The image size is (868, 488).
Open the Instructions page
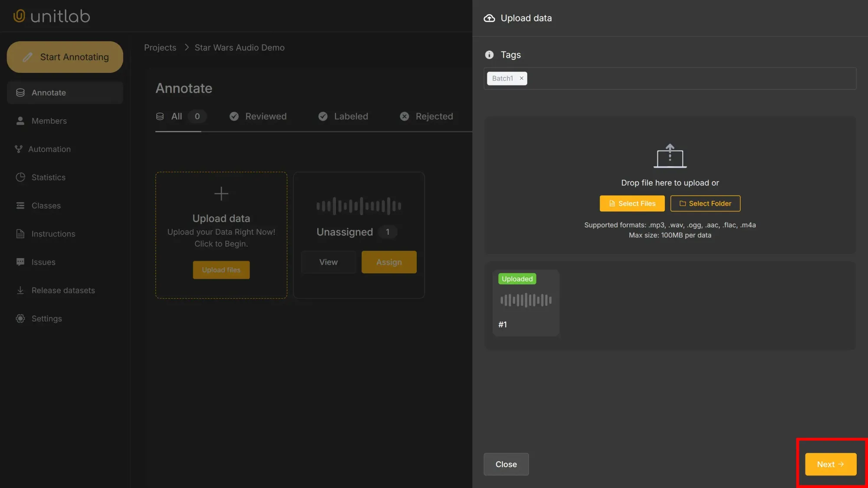[53, 233]
